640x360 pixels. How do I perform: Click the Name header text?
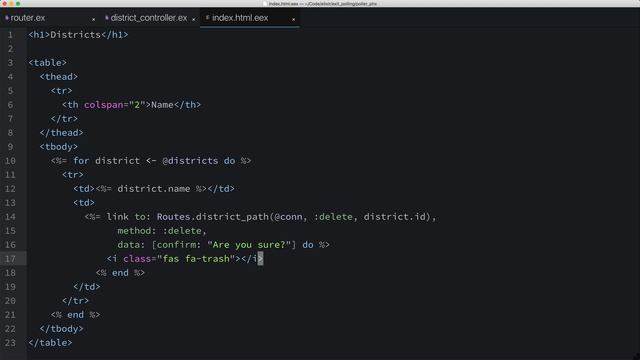click(x=162, y=105)
